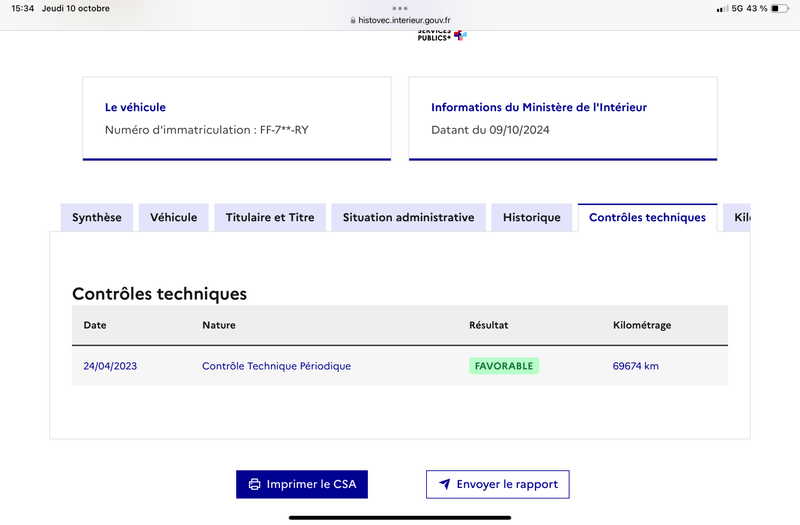
Task: Tap the battery icon in status bar
Action: (x=780, y=8)
